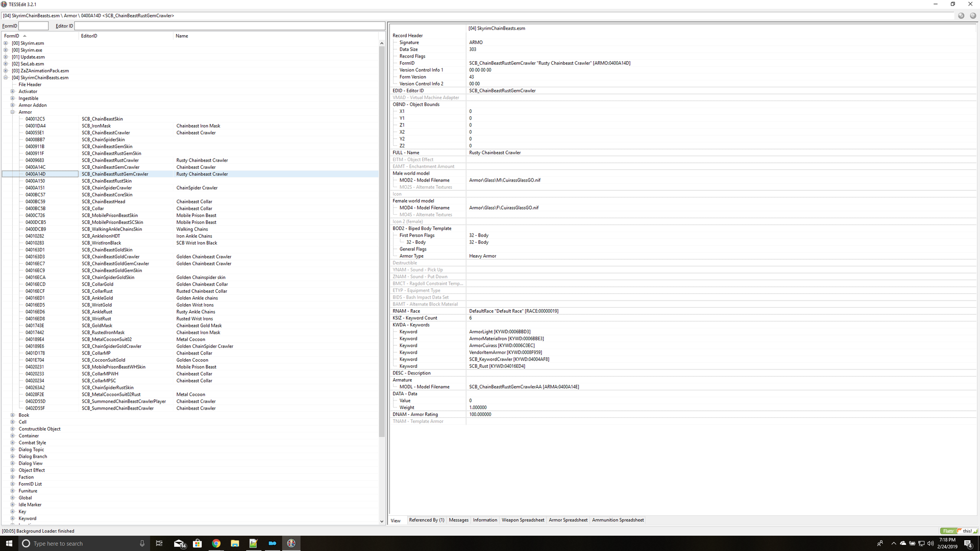The width and height of the screenshot is (980, 551).
Task: Click the forward navigation arrow button
Action: pyautogui.click(x=973, y=16)
